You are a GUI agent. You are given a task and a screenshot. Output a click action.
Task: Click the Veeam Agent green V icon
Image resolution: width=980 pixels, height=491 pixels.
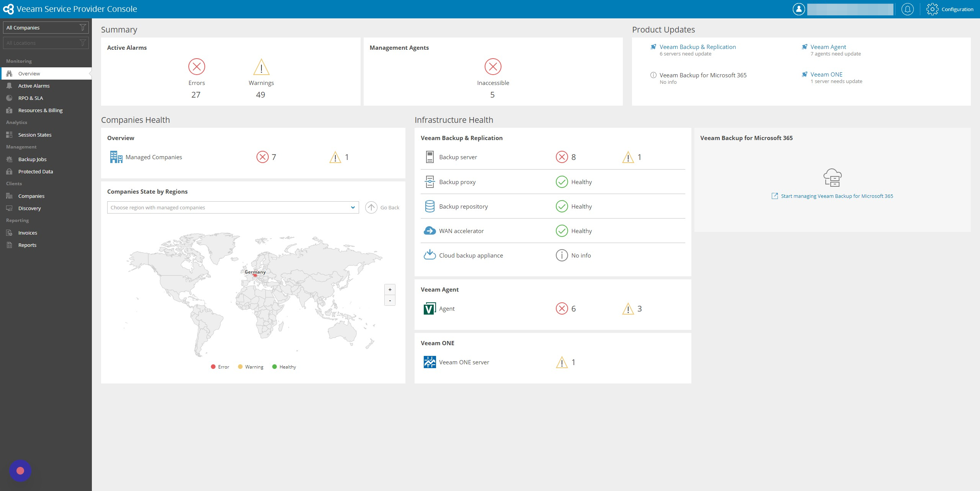coord(430,308)
